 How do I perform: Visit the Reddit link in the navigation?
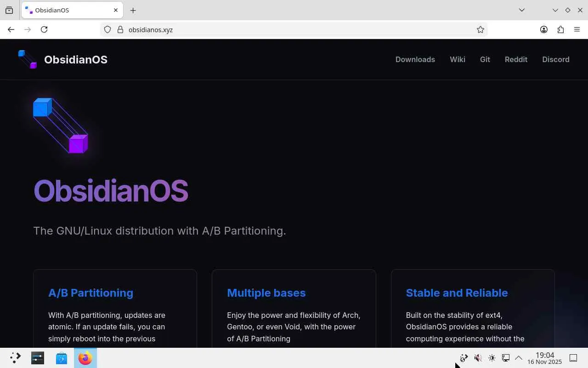click(x=516, y=59)
